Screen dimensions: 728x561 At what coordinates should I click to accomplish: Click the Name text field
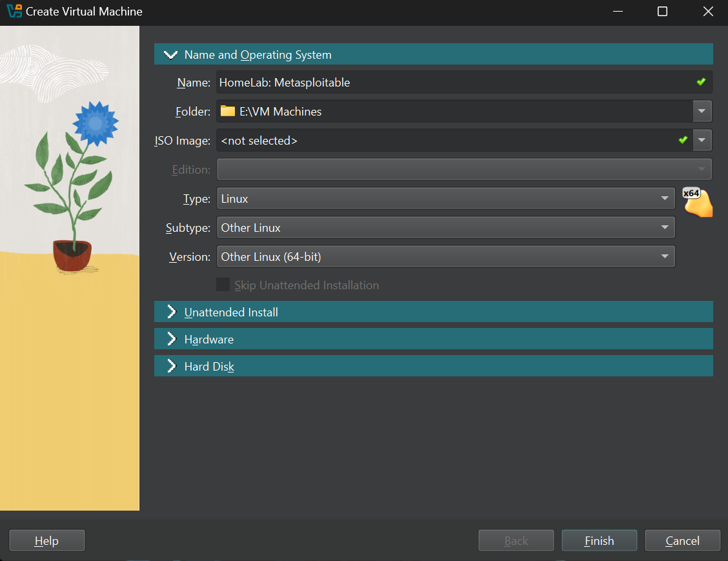452,83
